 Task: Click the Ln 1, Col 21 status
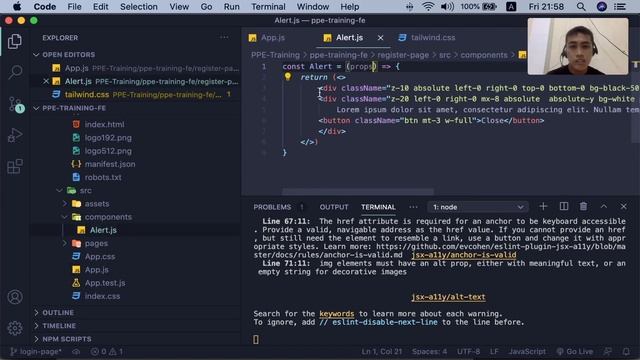[x=381, y=351]
